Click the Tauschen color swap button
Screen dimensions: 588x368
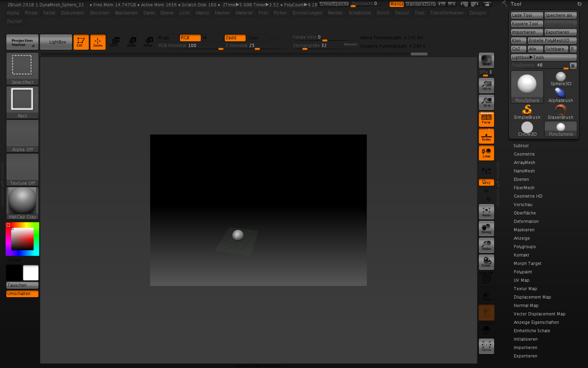coord(22,285)
